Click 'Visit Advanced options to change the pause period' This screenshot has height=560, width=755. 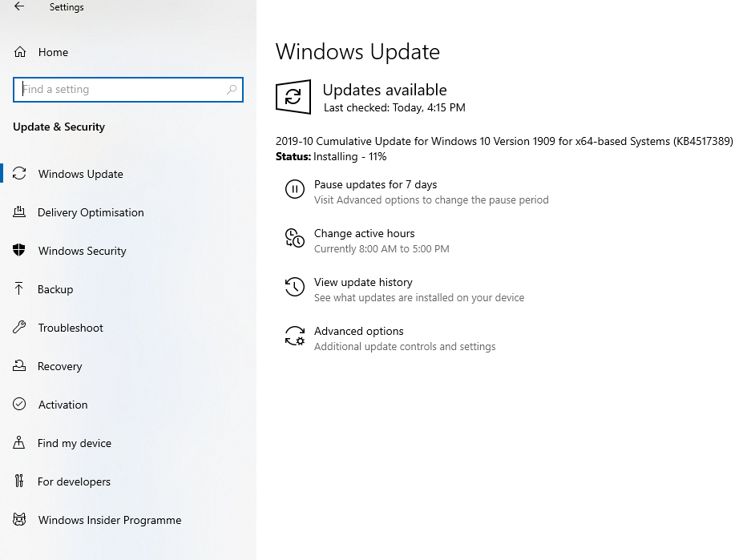pyautogui.click(x=431, y=200)
